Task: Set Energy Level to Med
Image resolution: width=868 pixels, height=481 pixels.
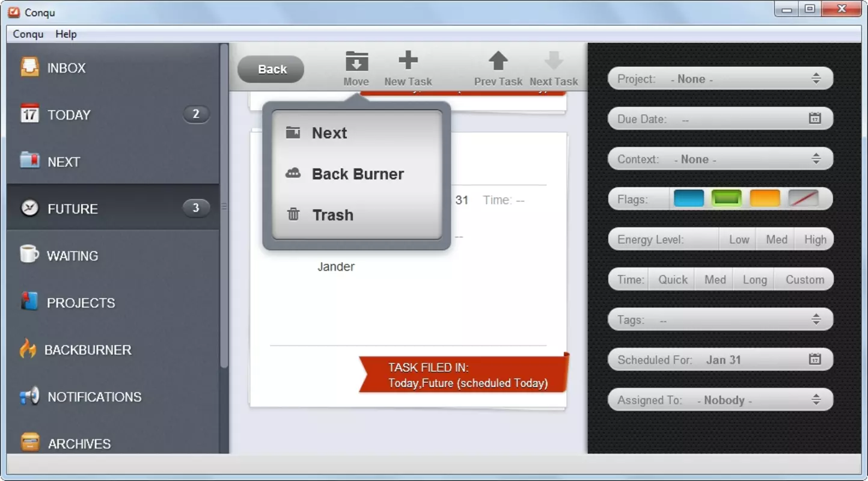Action: (x=776, y=239)
